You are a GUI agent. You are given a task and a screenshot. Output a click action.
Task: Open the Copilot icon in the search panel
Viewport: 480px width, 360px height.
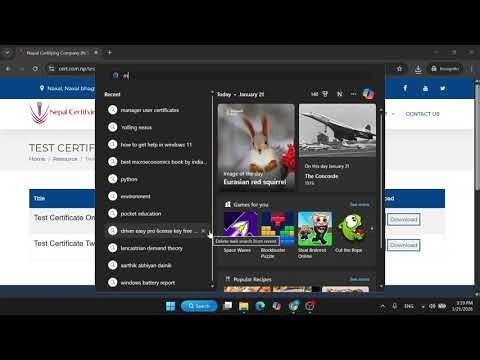point(368,94)
